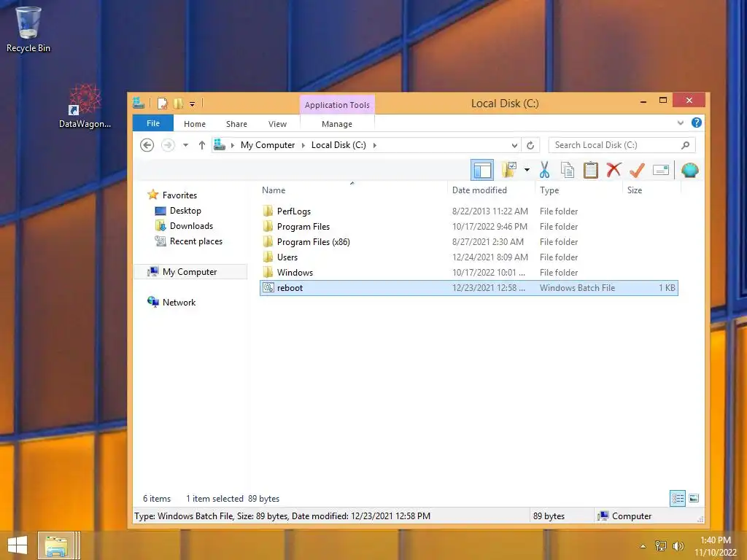Click the orange checkmark Properties icon
747x560 pixels.
(x=637, y=170)
